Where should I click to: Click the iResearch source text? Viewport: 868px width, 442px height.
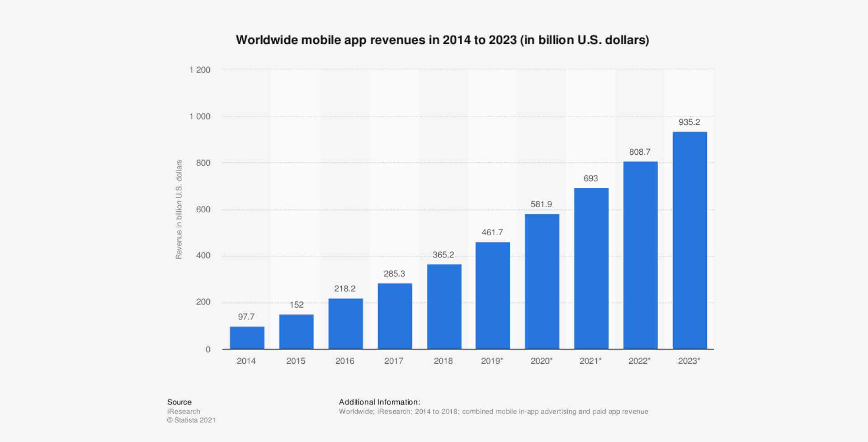pos(184,411)
